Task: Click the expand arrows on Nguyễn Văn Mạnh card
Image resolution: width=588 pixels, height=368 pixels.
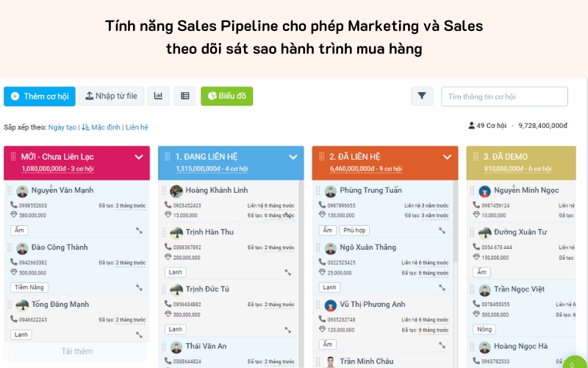Action: point(140,230)
